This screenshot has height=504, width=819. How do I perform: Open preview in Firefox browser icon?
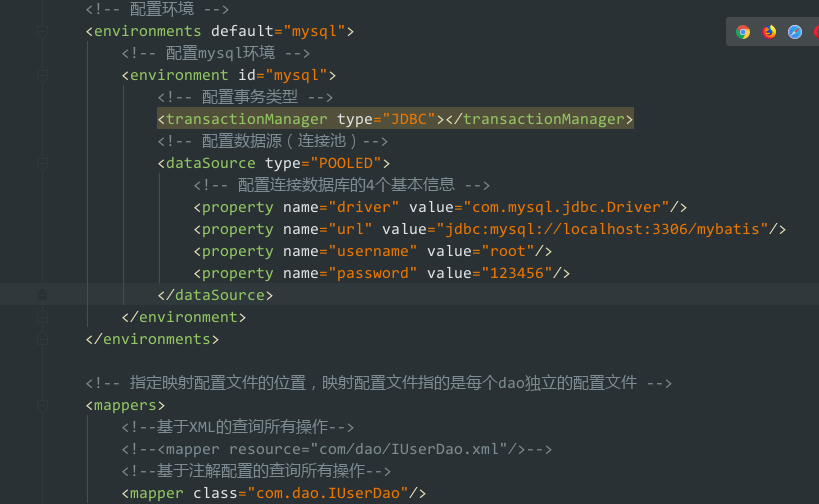tap(769, 32)
